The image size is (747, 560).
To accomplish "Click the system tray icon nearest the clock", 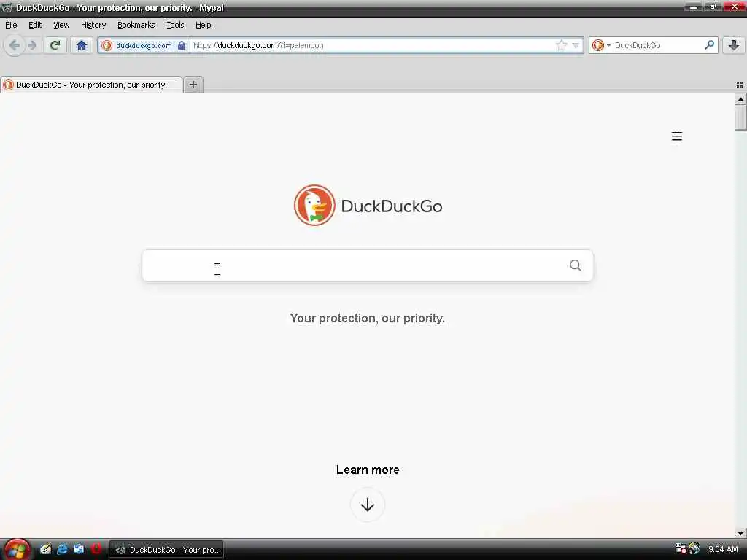I will click(694, 549).
